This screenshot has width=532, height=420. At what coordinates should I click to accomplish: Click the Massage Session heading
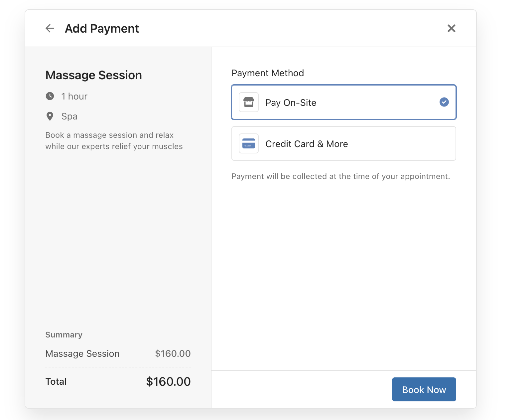(94, 75)
